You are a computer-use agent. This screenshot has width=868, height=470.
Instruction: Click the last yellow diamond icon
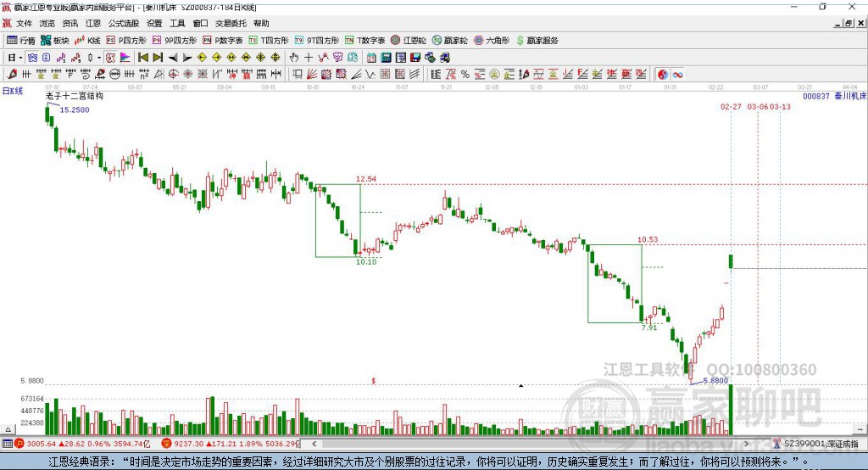[275, 58]
